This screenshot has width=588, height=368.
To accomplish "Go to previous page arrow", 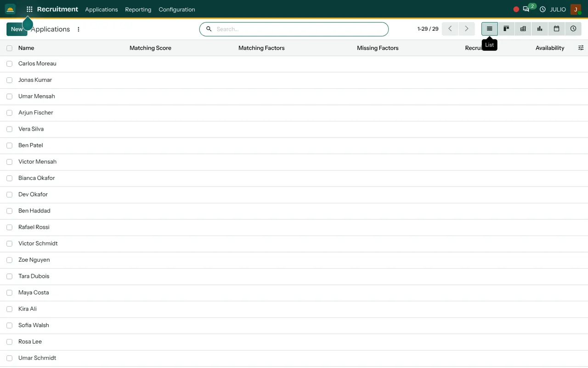I will [x=450, y=29].
